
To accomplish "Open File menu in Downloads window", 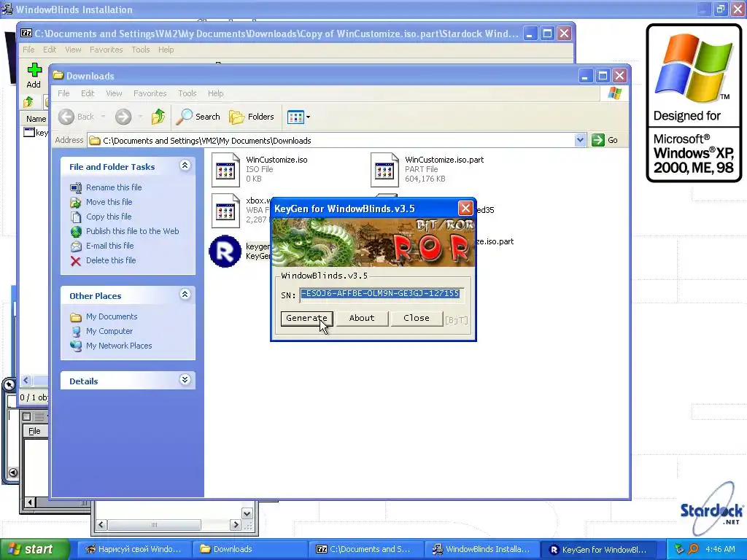I will click(63, 93).
